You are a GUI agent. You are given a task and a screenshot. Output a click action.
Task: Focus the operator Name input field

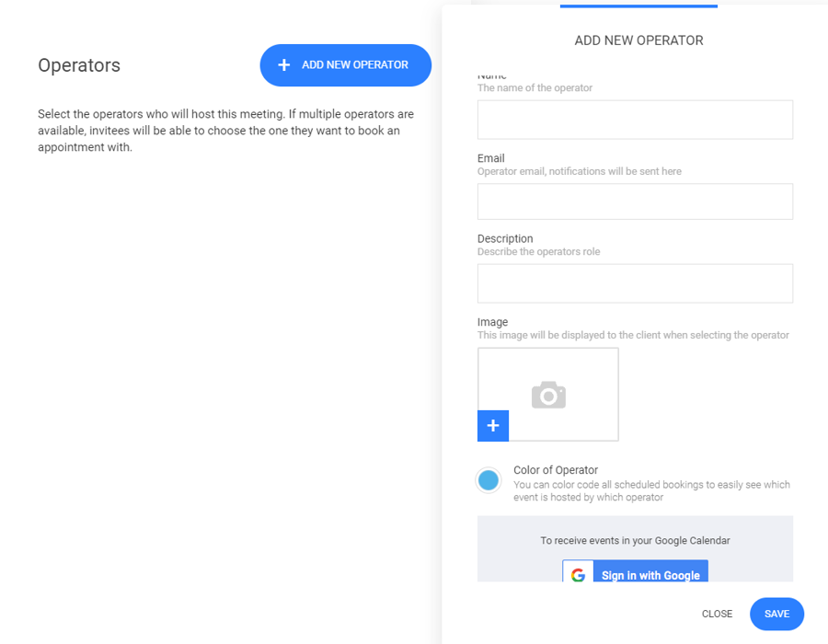tap(635, 120)
